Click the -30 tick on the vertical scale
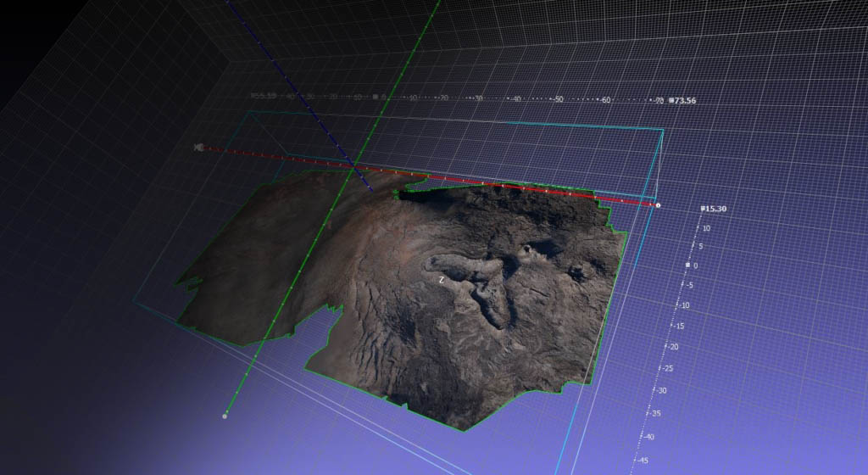The image size is (868, 475). pyautogui.click(x=660, y=391)
